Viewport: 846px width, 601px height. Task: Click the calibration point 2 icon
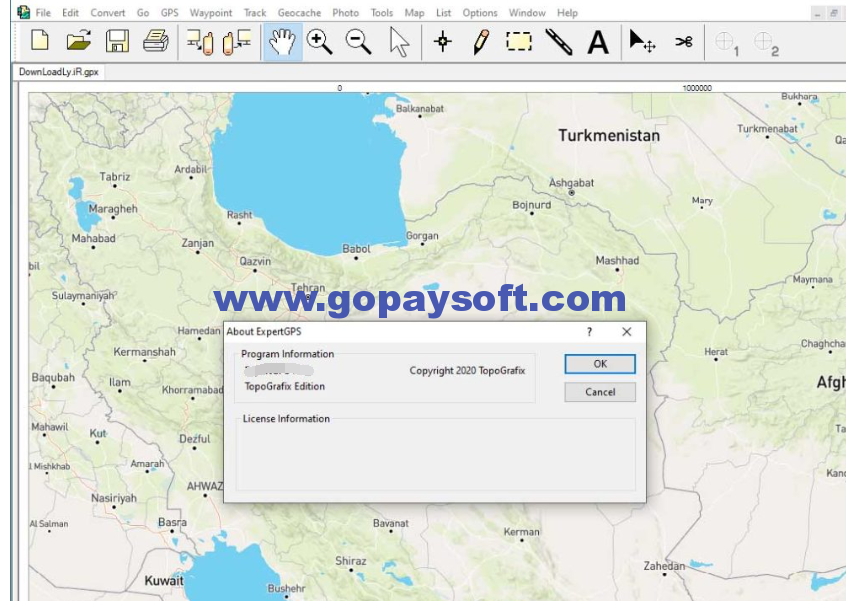point(766,43)
